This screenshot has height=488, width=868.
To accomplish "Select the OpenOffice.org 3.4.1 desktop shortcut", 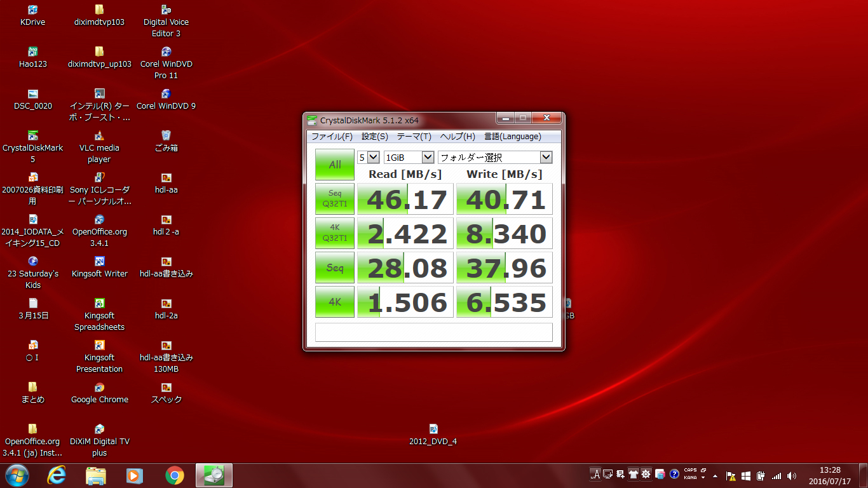I will pos(99,231).
